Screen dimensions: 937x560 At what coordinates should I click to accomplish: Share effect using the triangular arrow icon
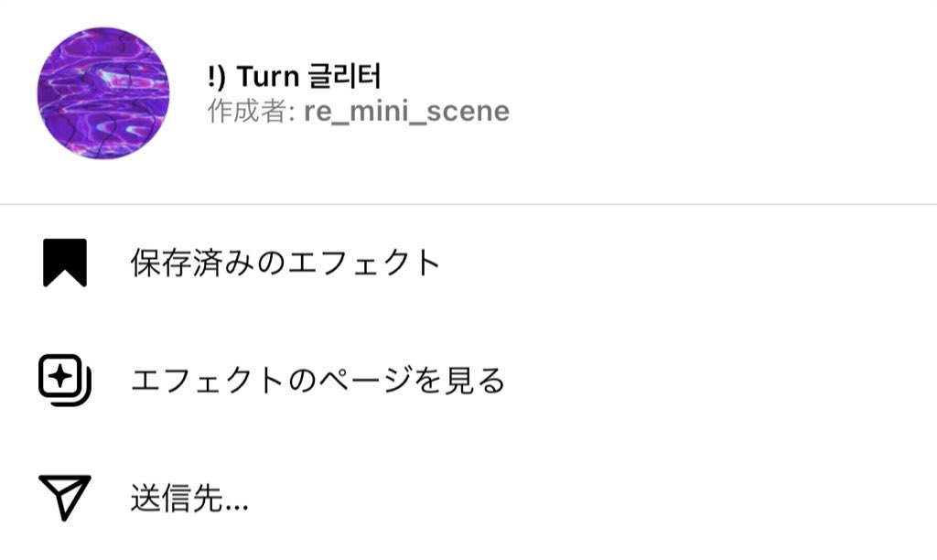(x=65, y=497)
